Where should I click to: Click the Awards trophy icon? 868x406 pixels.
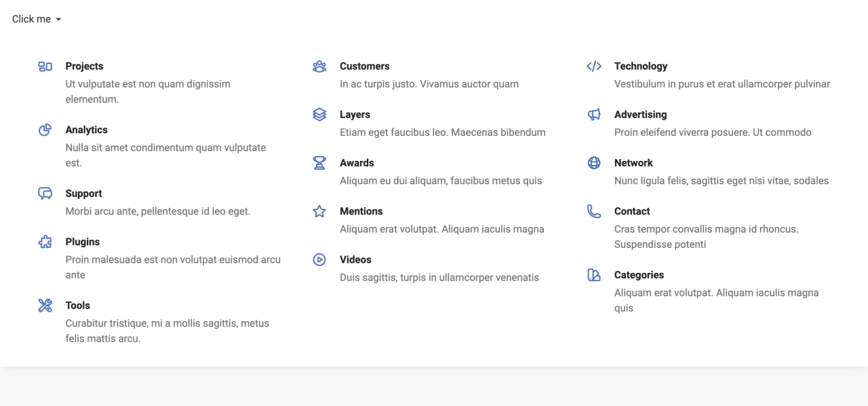click(x=319, y=163)
